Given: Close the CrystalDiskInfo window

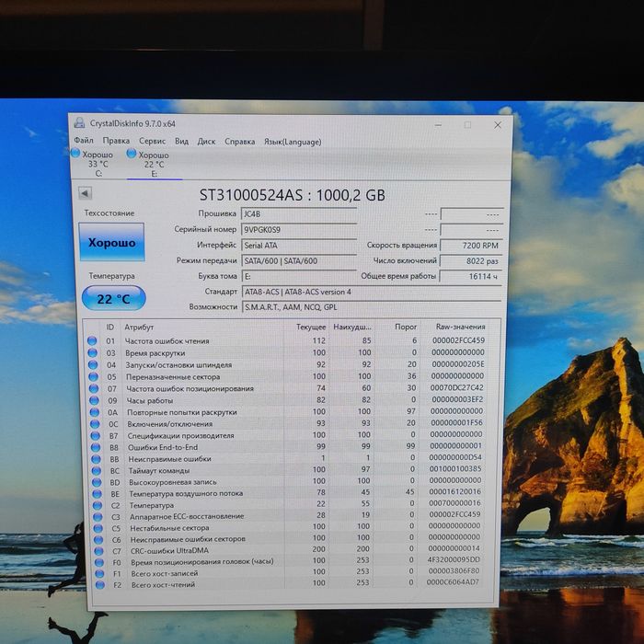Looking at the screenshot, I should tap(498, 125).
